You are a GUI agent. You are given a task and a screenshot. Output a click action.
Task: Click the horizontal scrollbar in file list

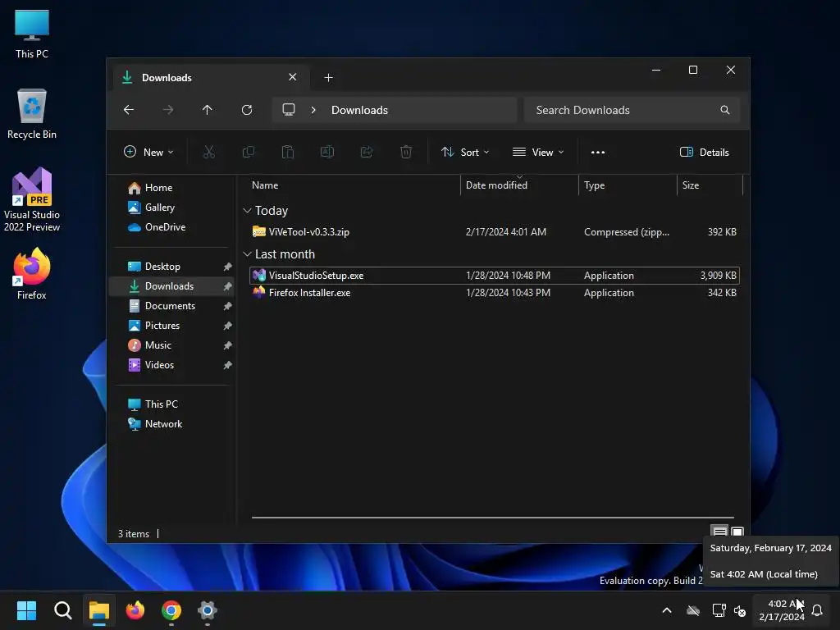pos(492,518)
